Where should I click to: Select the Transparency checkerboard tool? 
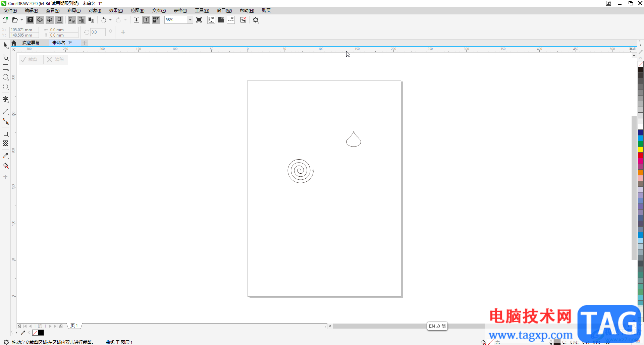click(5, 143)
